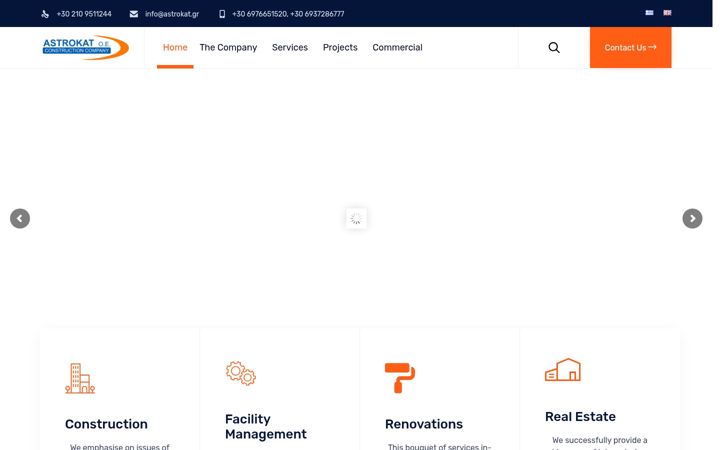This screenshot has width=720, height=450.
Task: Click the envelope email icon
Action: 134,14
